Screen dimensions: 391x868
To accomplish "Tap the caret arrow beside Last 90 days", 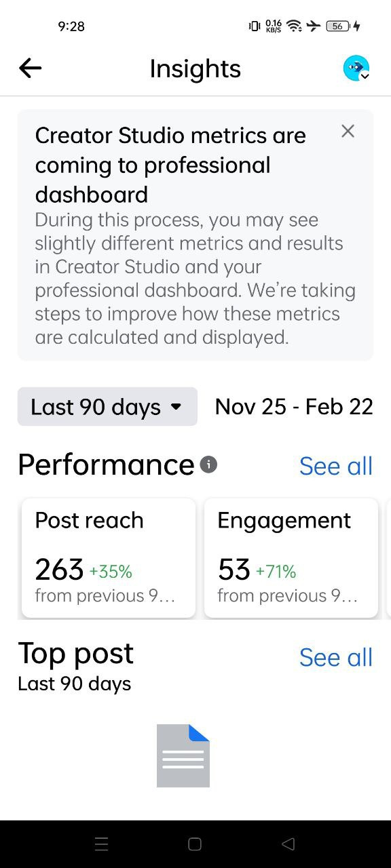I will pyautogui.click(x=176, y=407).
